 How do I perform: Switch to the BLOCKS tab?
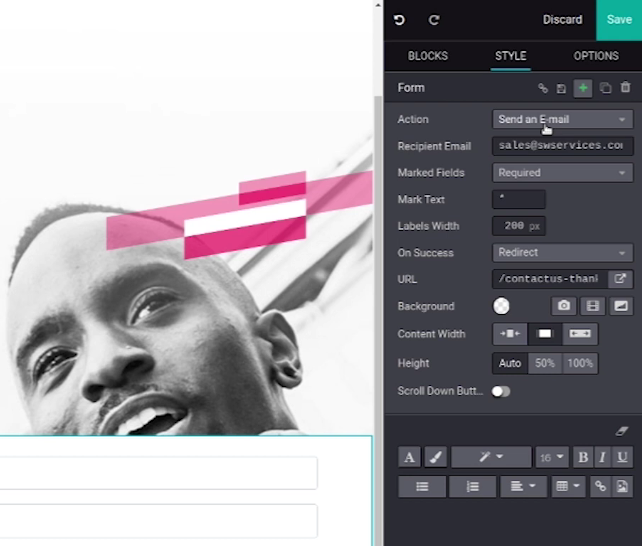(428, 56)
